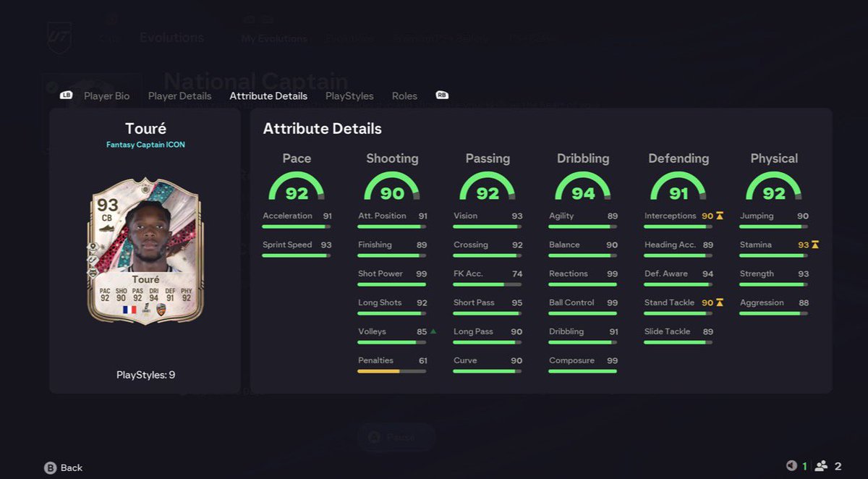This screenshot has height=479, width=868.
Task: Click the B Back button icon
Action: click(50, 467)
